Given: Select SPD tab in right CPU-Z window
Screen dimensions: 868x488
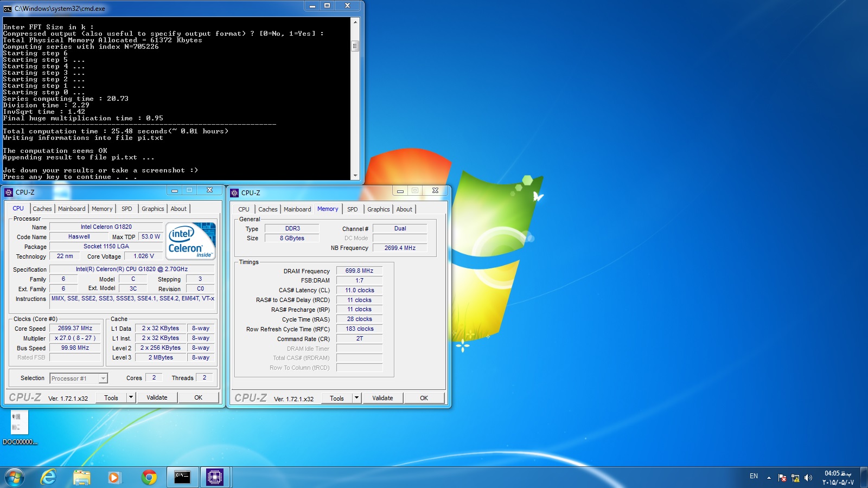Looking at the screenshot, I should tap(353, 209).
